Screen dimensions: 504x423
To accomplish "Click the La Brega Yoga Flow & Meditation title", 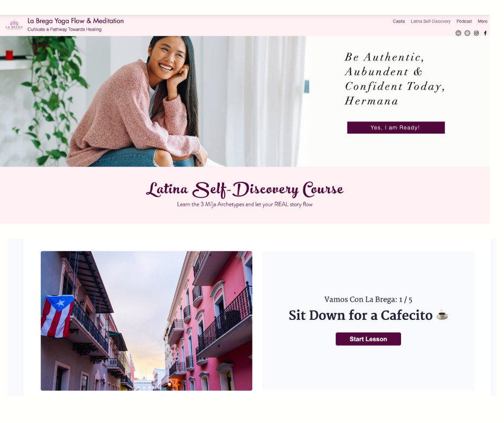I will pos(76,21).
